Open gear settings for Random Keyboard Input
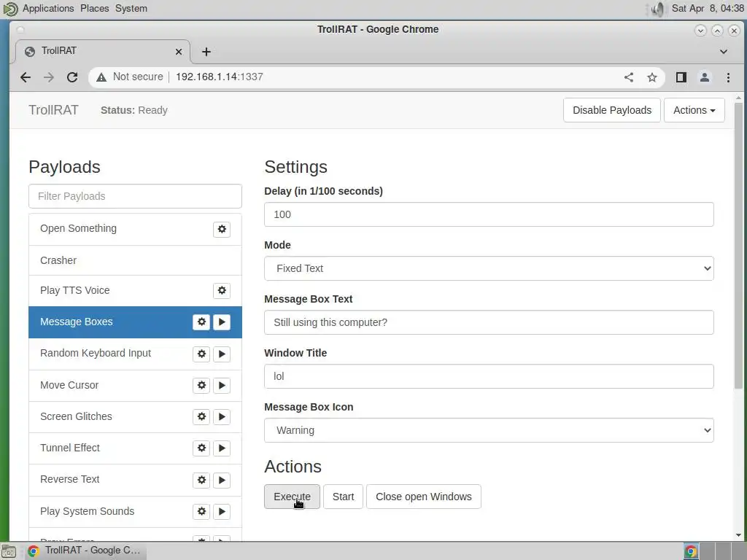This screenshot has height=560, width=747. (201, 354)
